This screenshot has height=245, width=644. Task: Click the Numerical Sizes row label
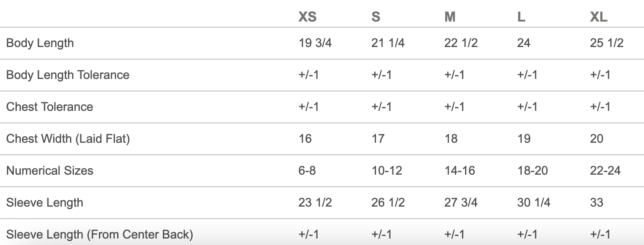tap(50, 171)
